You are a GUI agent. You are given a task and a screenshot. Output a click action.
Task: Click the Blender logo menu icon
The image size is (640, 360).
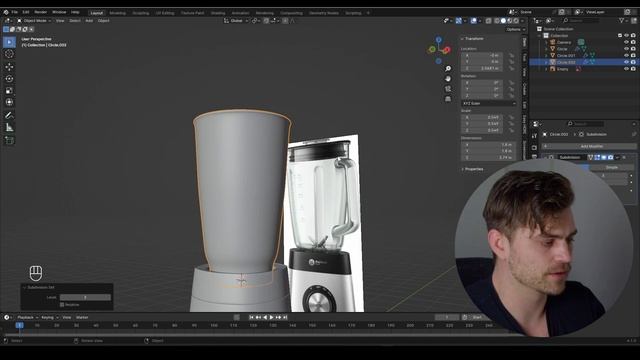pyautogui.click(x=6, y=12)
